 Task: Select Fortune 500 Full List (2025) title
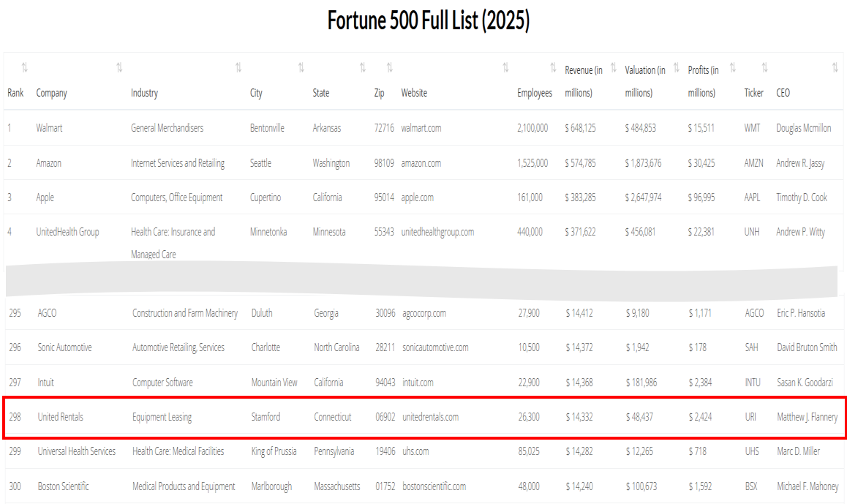click(429, 21)
